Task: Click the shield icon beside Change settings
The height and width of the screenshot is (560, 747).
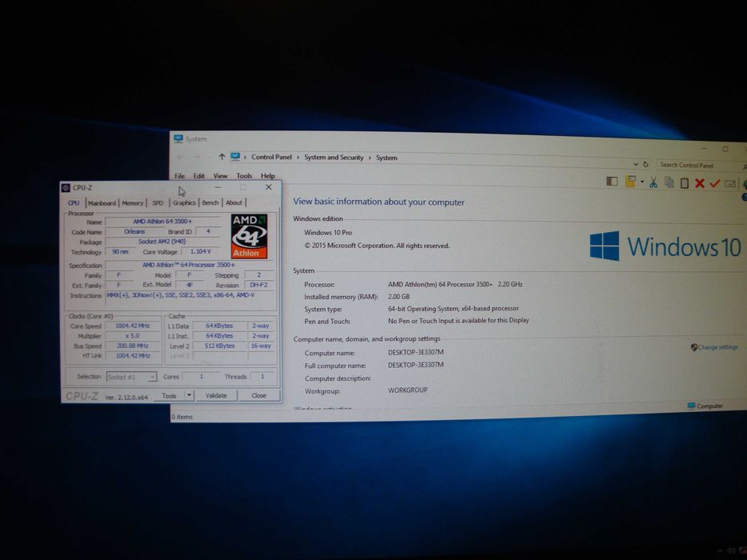Action: click(693, 347)
